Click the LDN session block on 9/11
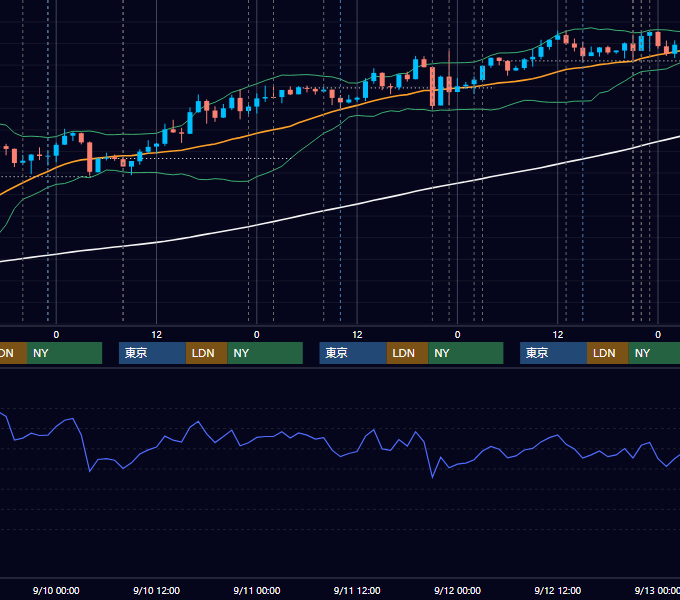 [x=407, y=353]
